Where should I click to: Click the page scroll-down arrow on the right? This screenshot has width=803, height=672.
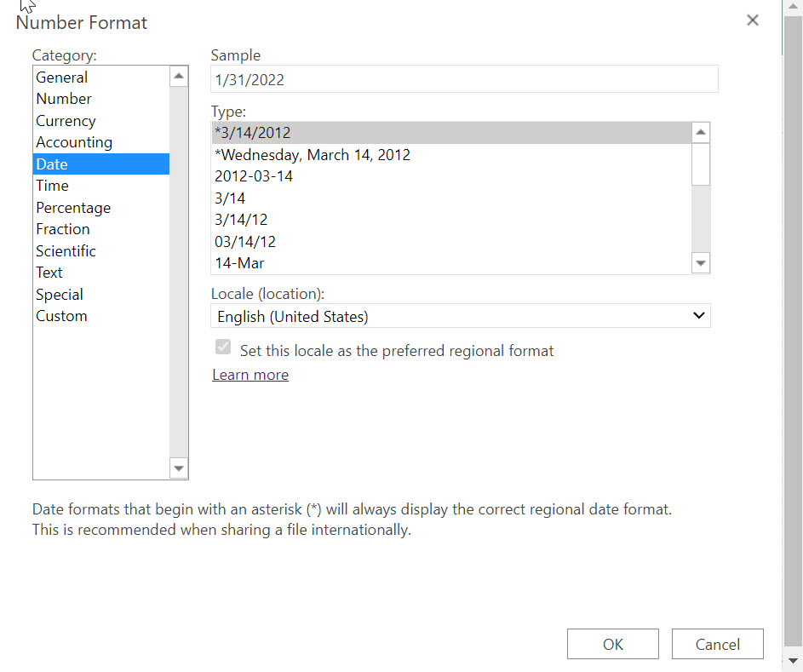pos(794,660)
